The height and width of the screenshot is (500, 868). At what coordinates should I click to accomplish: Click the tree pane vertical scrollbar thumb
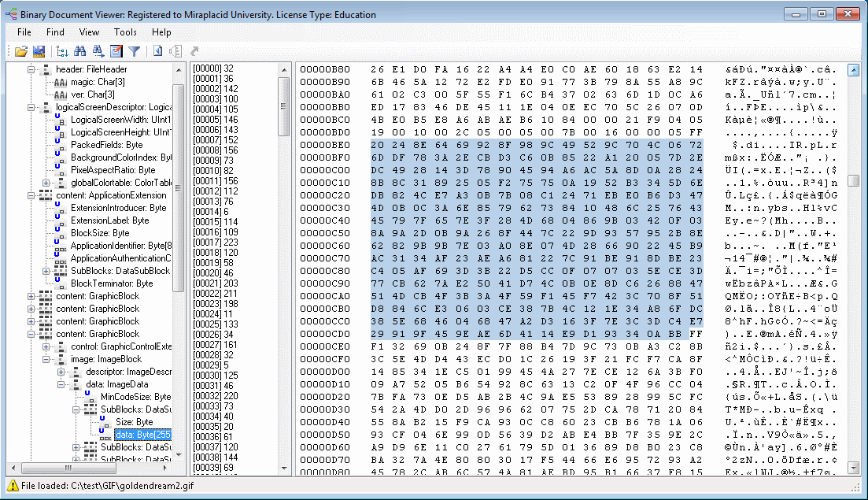(179, 187)
